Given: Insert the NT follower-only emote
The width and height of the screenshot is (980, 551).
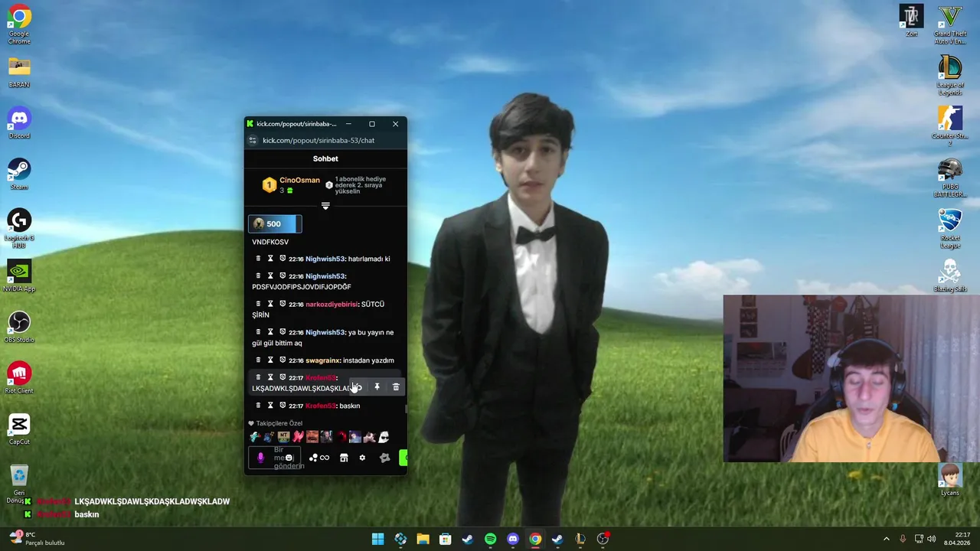Looking at the screenshot, I should 283,437.
